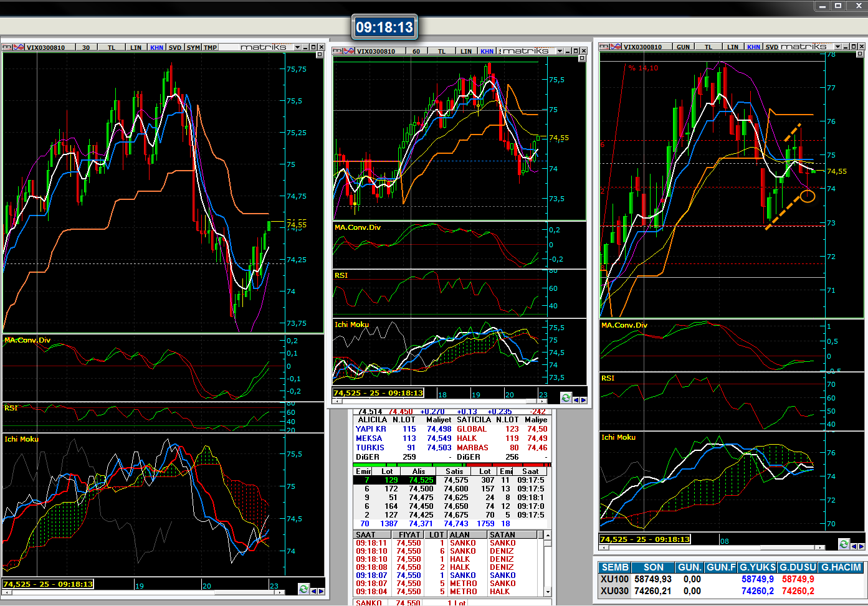Toggle LIN scale on the middle chart

point(466,51)
